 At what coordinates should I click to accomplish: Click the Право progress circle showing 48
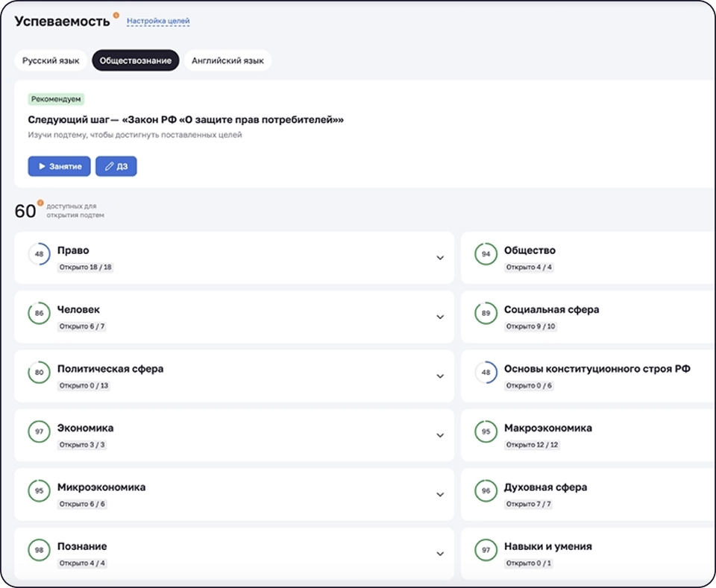[39, 254]
